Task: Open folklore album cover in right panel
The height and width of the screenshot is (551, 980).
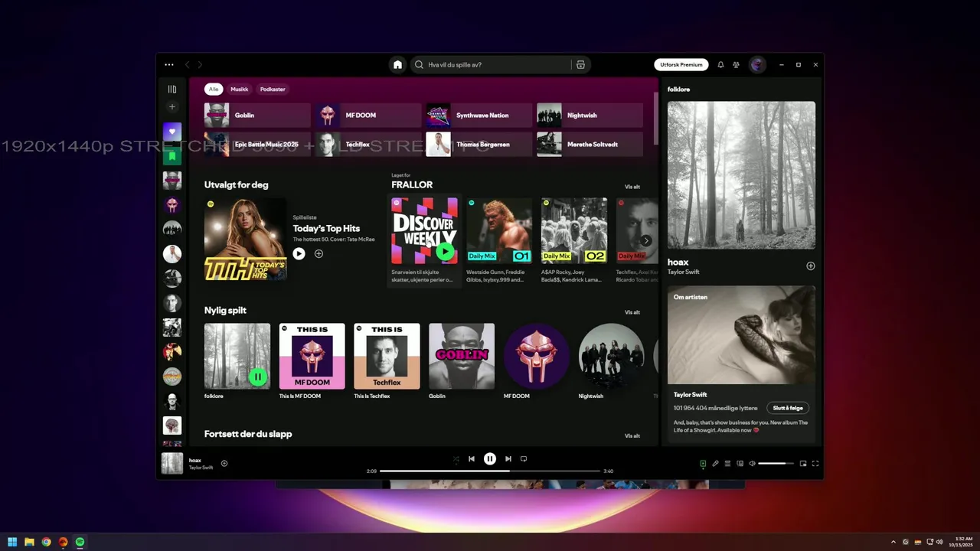Action: click(x=741, y=175)
